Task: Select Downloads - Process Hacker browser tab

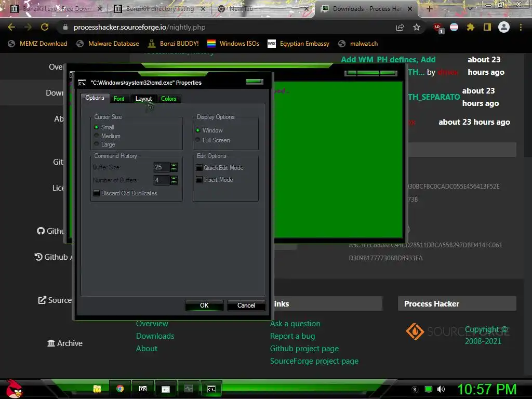Action: coord(366,9)
